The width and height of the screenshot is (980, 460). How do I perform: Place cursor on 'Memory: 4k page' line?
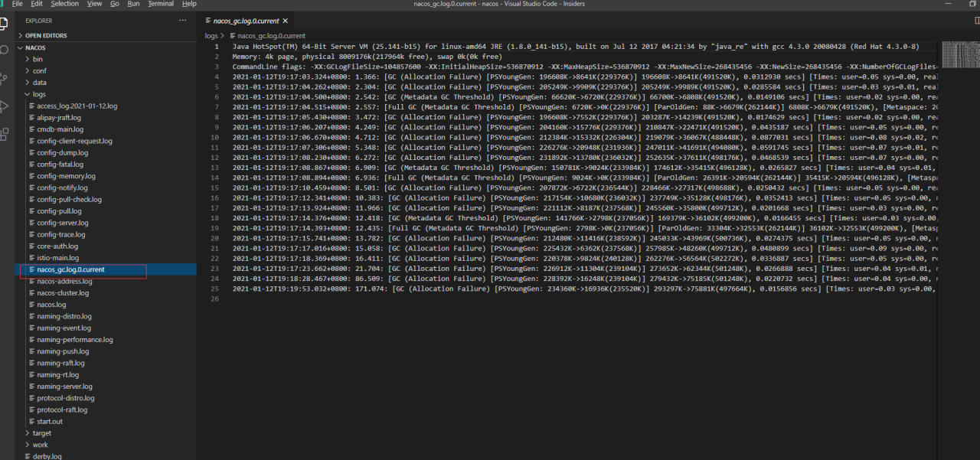[367, 56]
